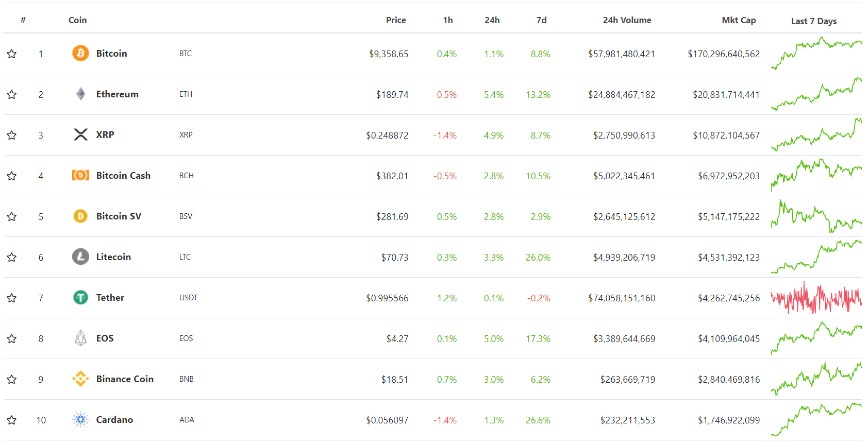Viewport: 868px width, 443px height.
Task: Click the BSV ticker symbol
Action: click(x=186, y=216)
